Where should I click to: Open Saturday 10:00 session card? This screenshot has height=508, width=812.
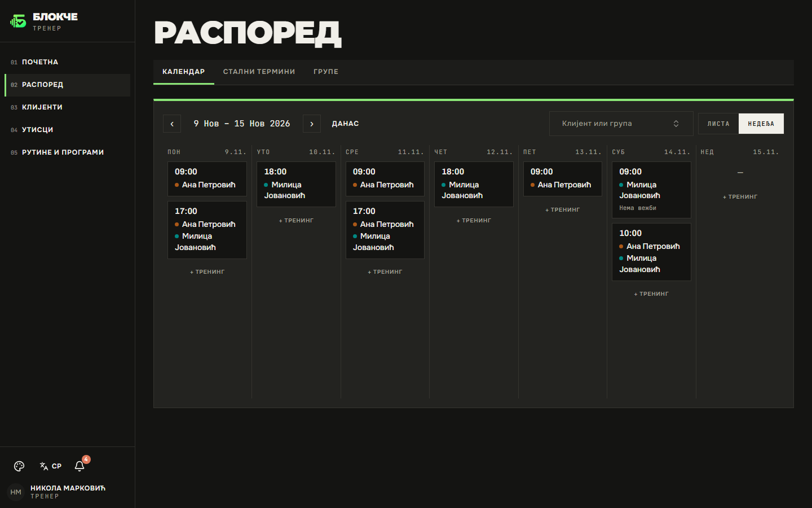651,252
